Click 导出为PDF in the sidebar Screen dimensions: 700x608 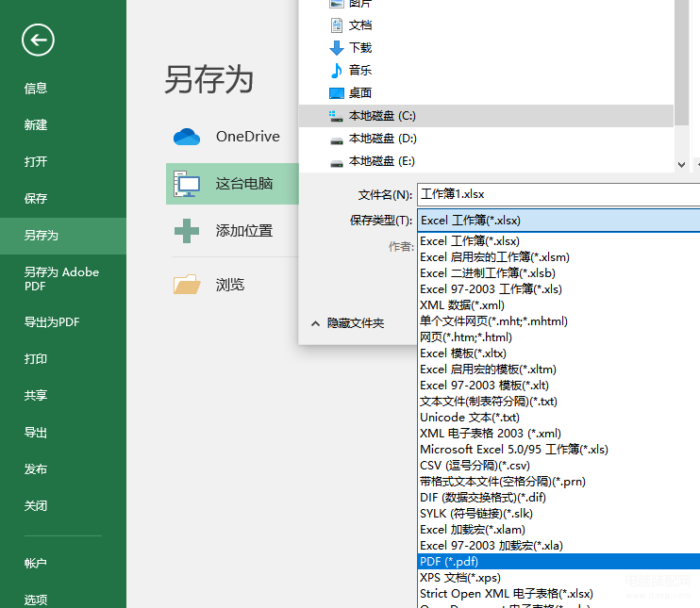52,322
